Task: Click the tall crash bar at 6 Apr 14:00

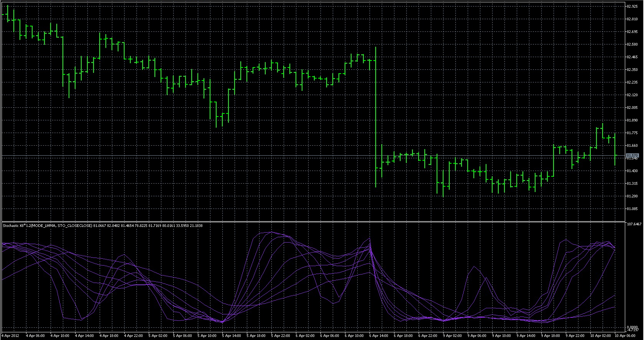Action: [376, 115]
